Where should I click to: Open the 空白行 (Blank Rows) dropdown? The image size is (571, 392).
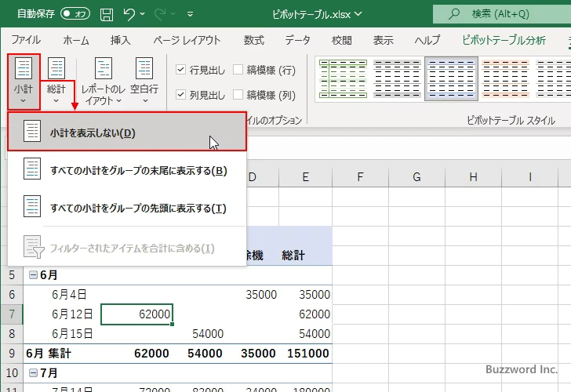(144, 81)
